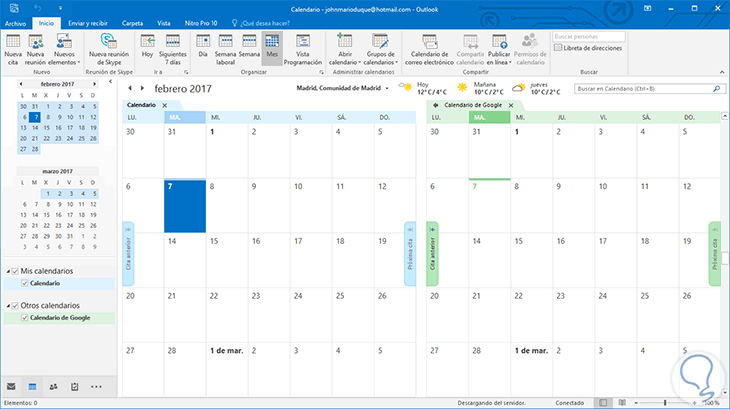Uncheck the Calendario checkbox
Viewport: 730px width, 409px height.
tap(25, 283)
